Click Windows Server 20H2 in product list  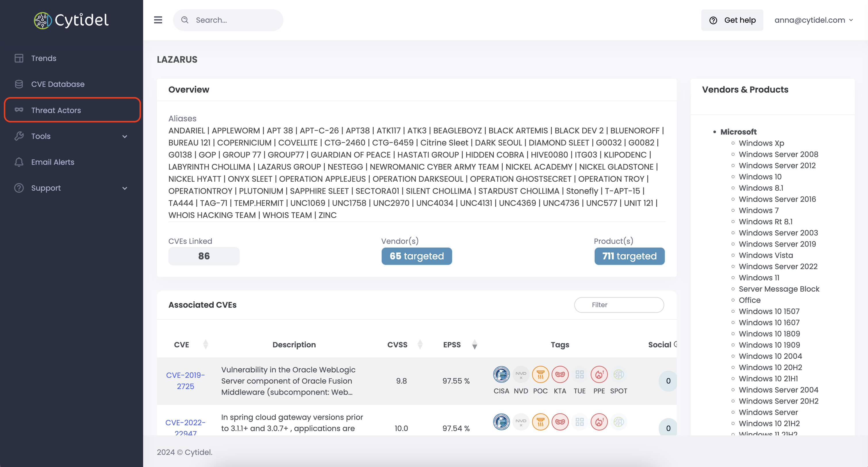779,401
